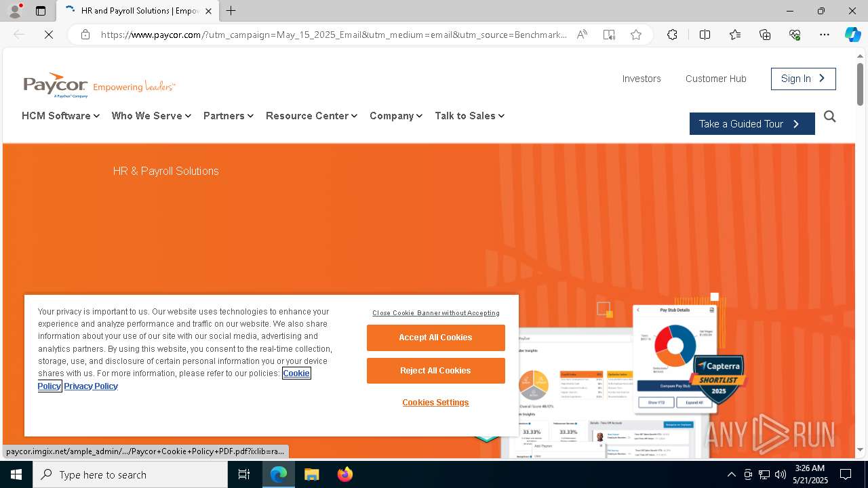Open Tab actions menu

pos(41,11)
